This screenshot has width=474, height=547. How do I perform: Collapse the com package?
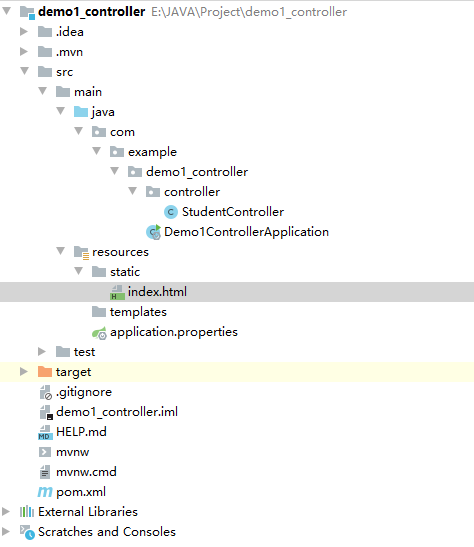(78, 131)
